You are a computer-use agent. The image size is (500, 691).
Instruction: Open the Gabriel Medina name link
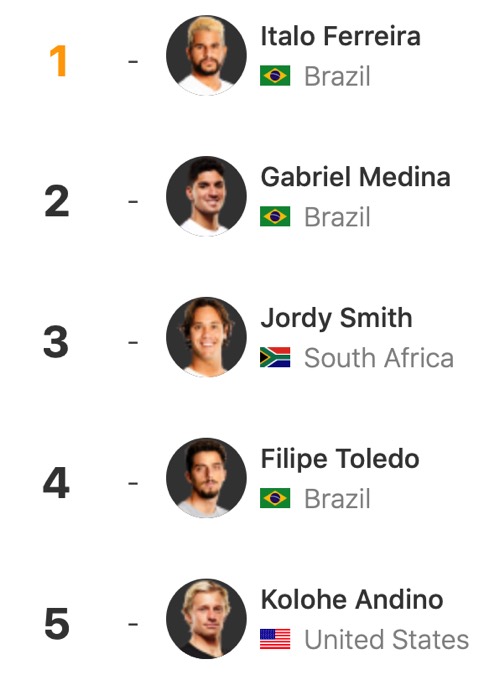[356, 177]
